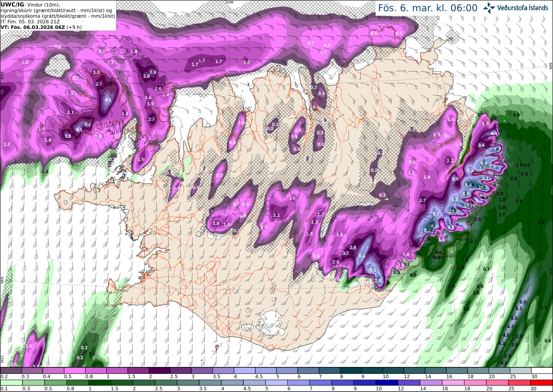Viewport: 553px width, 392px height.
Task: Pick the first upper legend swatch after 0.2
Action: click(11, 370)
